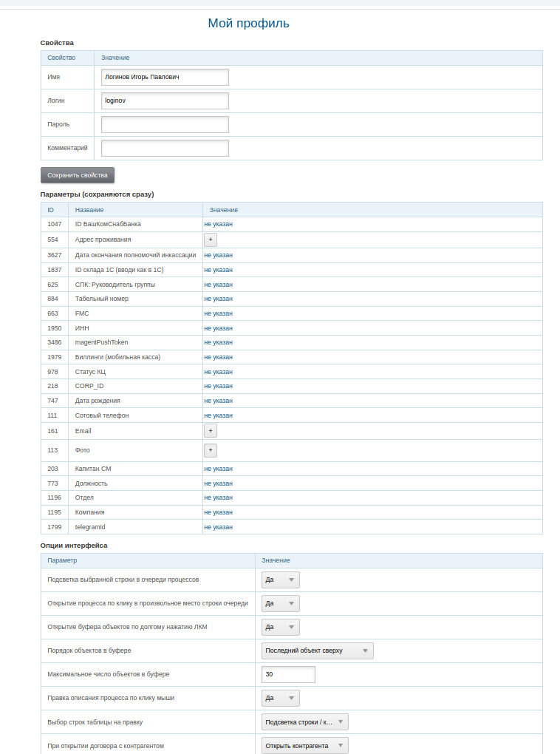Click the Фото parameter name
Screen dimensions: 560x754
tap(82, 451)
